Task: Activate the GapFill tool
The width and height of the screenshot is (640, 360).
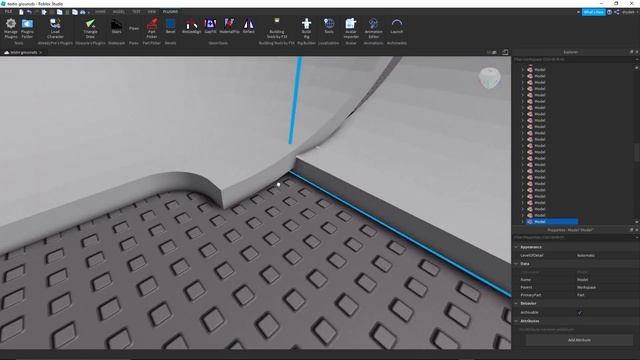Action: click(211, 27)
